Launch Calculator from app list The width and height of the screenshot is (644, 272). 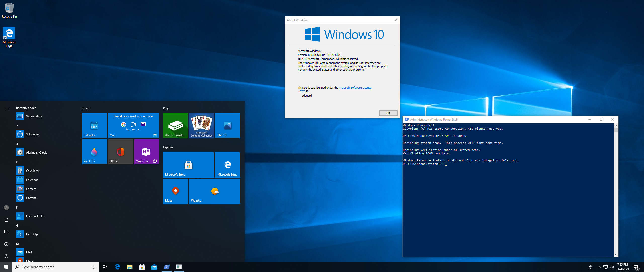[x=45, y=171]
